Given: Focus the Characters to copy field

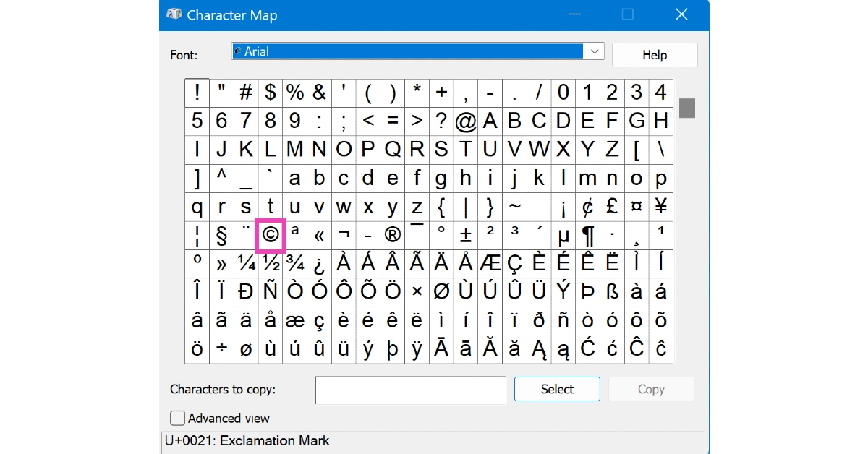Looking at the screenshot, I should click(410, 390).
